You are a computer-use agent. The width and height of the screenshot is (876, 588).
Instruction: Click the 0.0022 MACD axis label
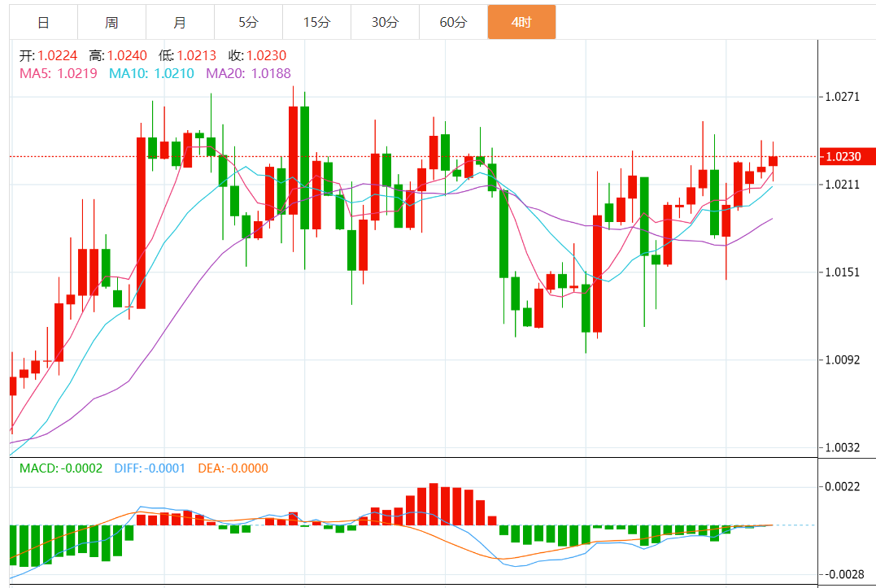pyautogui.click(x=843, y=486)
